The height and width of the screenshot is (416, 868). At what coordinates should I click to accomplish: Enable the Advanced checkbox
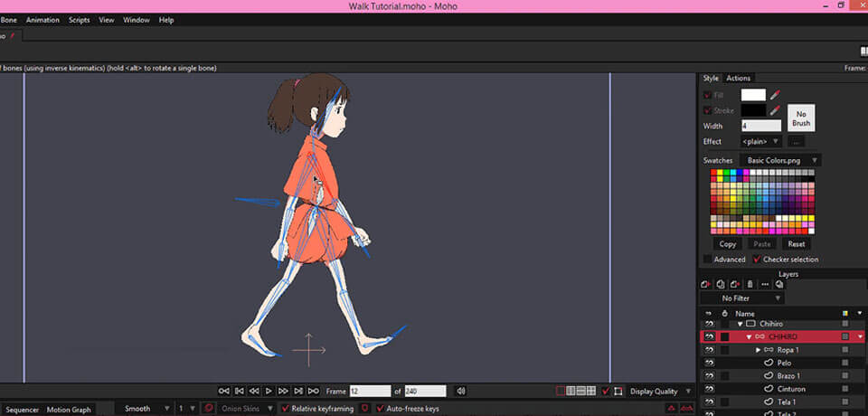point(707,260)
